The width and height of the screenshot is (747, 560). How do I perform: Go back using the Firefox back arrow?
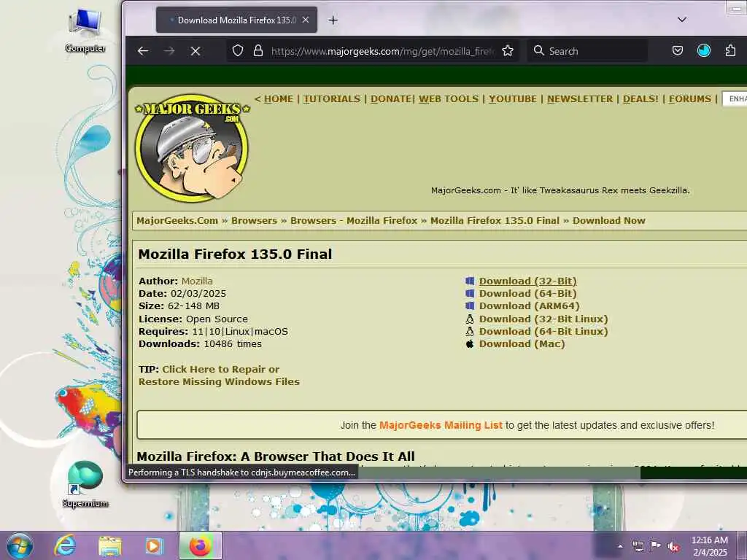pos(143,51)
